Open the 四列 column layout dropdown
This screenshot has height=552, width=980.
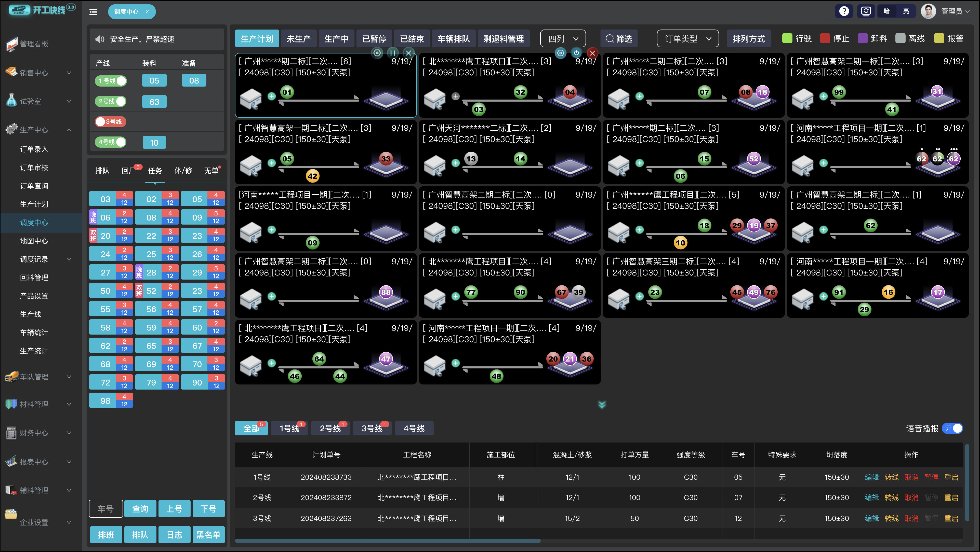pos(563,39)
